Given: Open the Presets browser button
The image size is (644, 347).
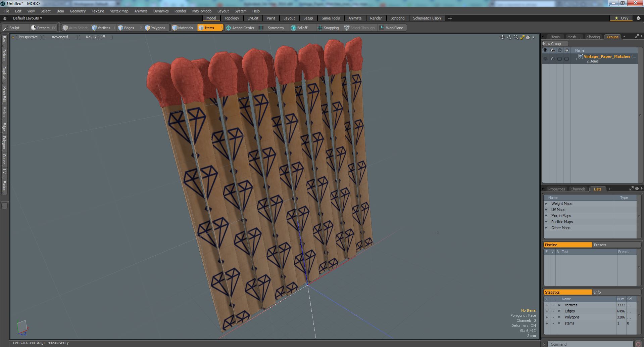Looking at the screenshot, I should click(43, 28).
